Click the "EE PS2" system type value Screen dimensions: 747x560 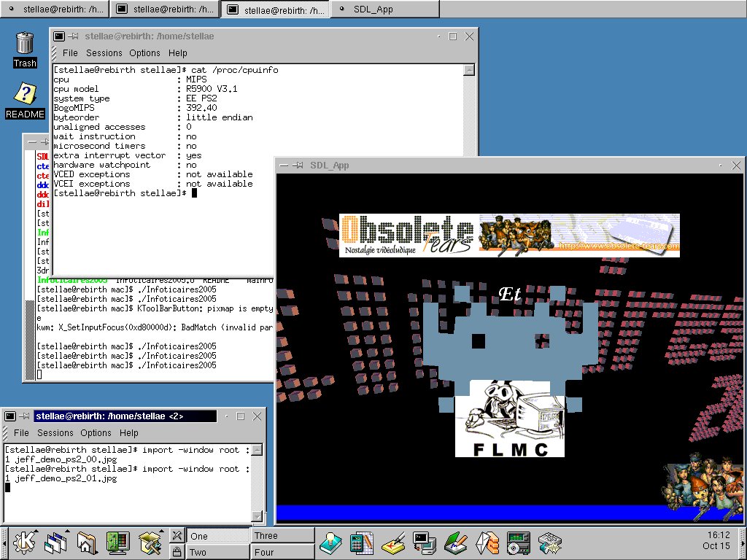click(201, 98)
